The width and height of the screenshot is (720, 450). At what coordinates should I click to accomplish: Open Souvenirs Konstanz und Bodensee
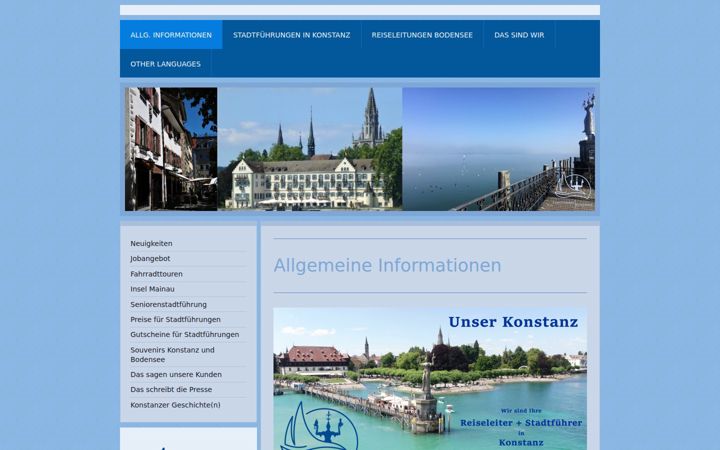click(172, 354)
